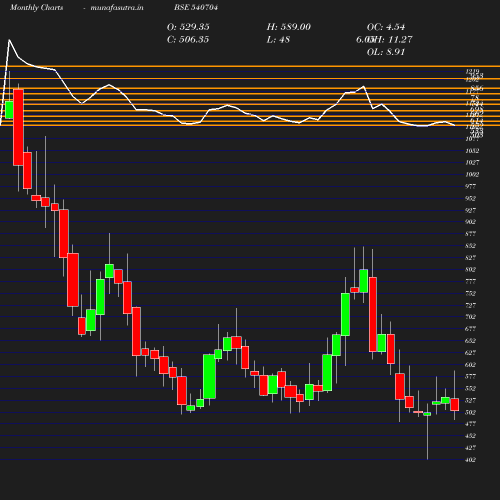
Task: Select the 877 price axis label
Action: [470, 234]
